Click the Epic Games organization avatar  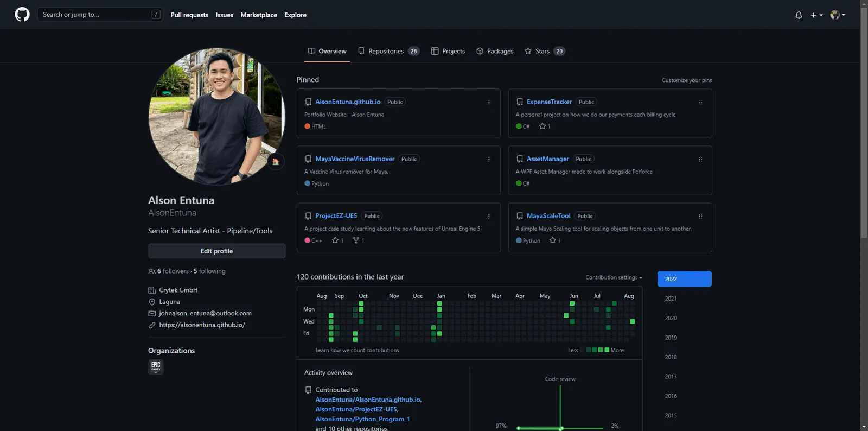(x=156, y=366)
